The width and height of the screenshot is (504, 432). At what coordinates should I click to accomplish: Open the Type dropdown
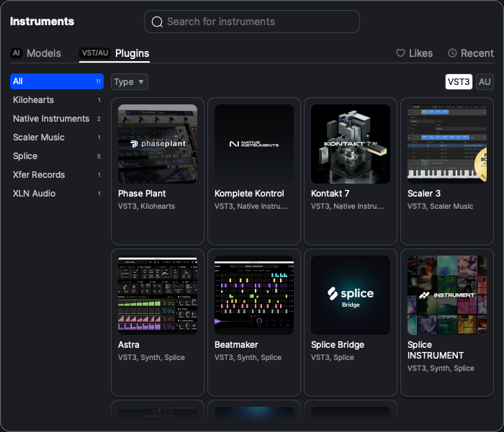pos(129,81)
